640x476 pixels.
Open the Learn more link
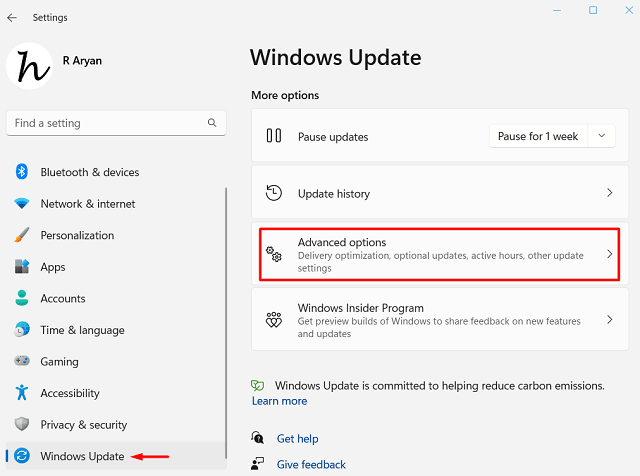click(x=279, y=401)
